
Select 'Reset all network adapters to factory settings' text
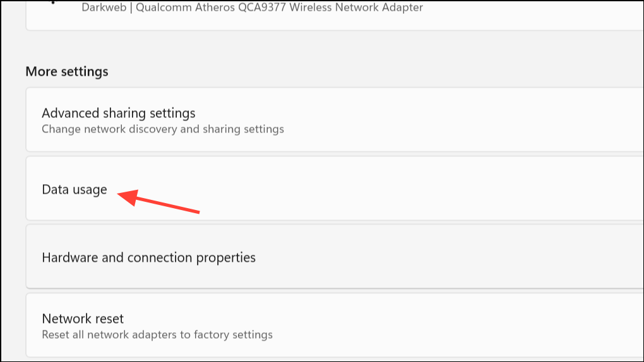157,334
